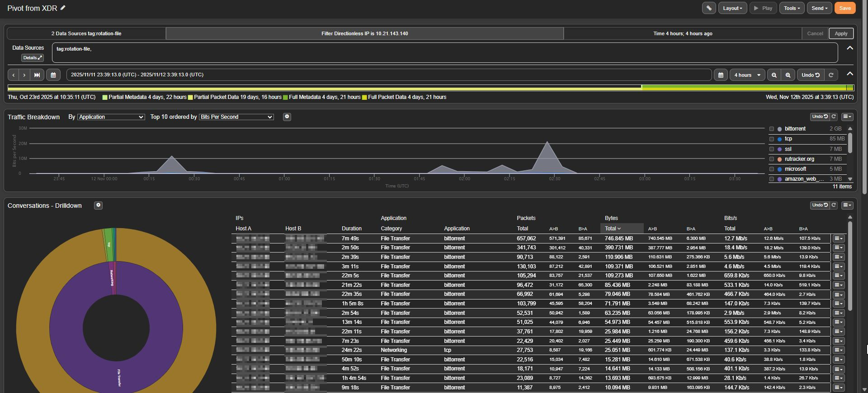Toggle the ssl legend checkbox
Screen dimensions: 868x393
[772, 149]
